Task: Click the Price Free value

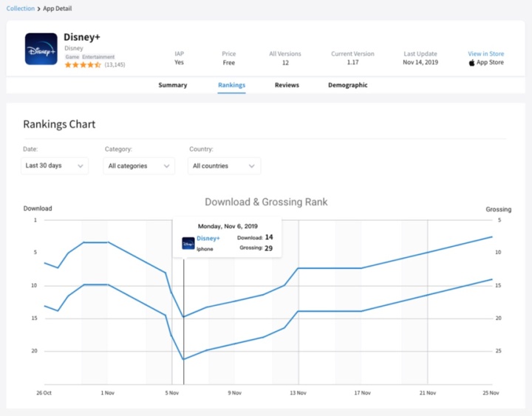Action: pos(229,63)
